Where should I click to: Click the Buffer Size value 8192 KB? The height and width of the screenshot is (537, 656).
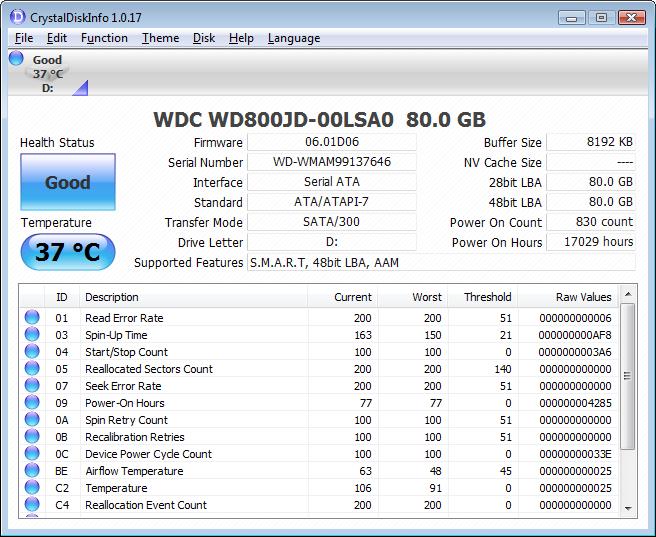tap(591, 142)
